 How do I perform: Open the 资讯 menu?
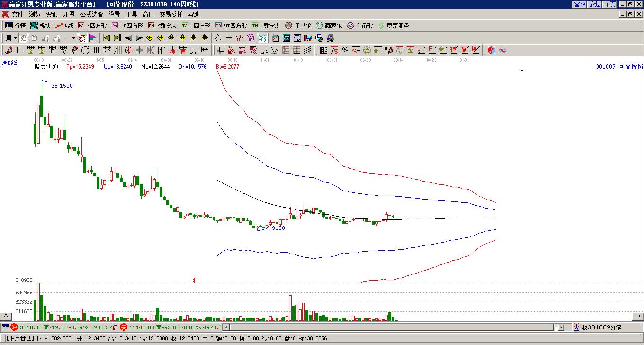[52, 14]
